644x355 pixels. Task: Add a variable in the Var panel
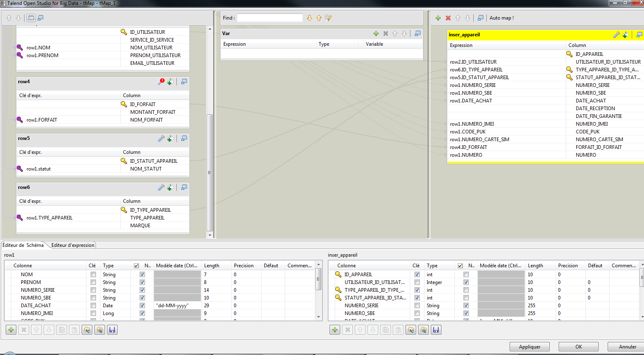tap(376, 33)
